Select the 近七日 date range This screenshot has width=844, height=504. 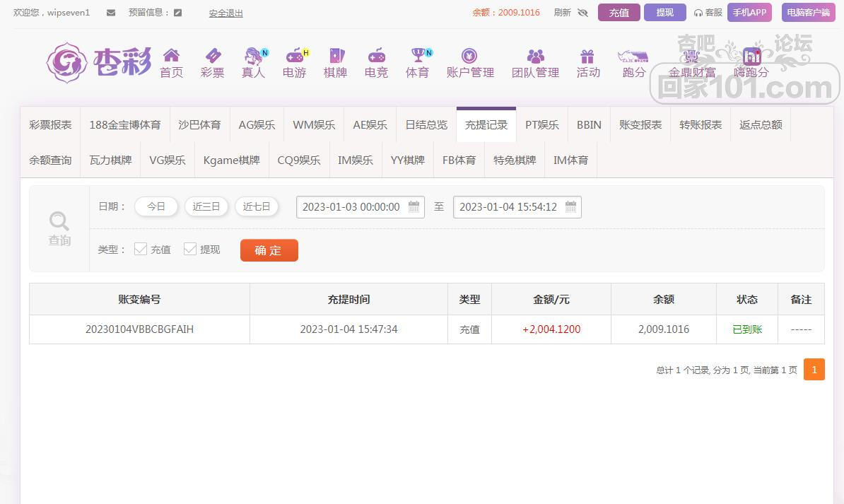[x=257, y=206]
